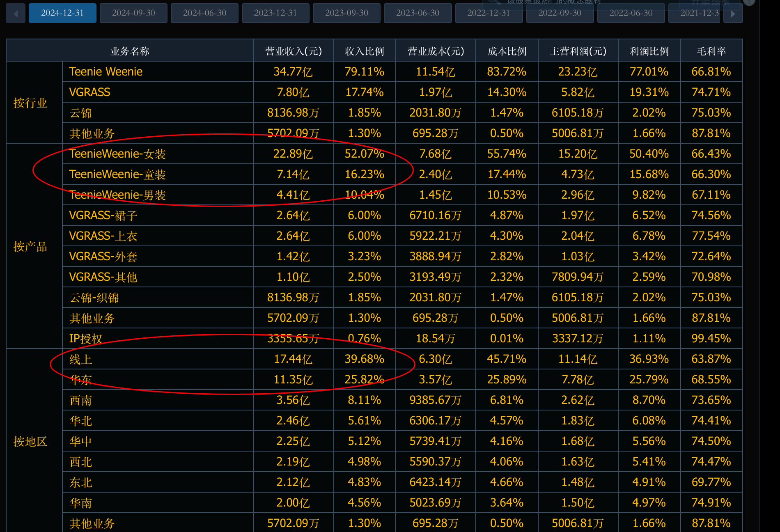Click the 成本比例 column header
This screenshot has width=780, height=532.
(507, 51)
